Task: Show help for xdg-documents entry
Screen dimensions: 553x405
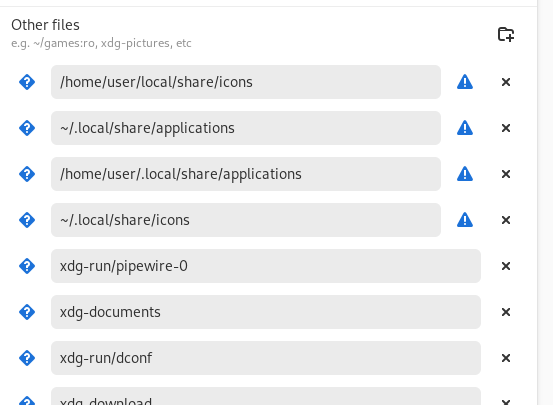Action: pos(27,312)
